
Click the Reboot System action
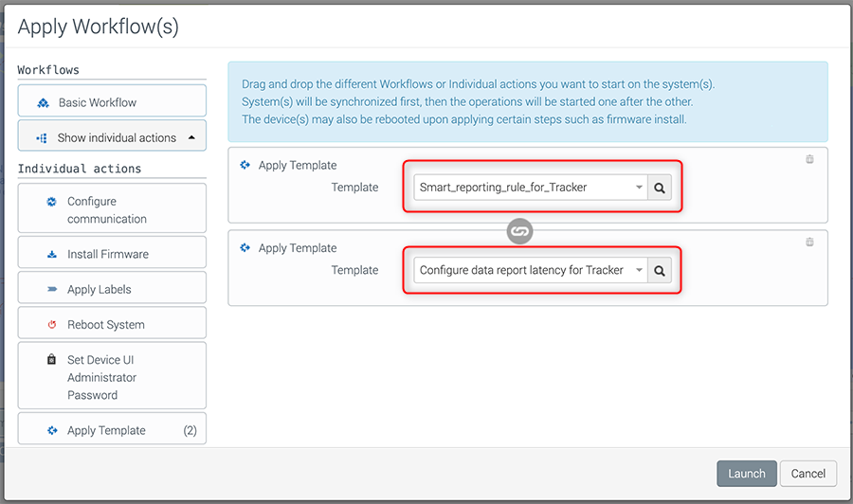(112, 324)
